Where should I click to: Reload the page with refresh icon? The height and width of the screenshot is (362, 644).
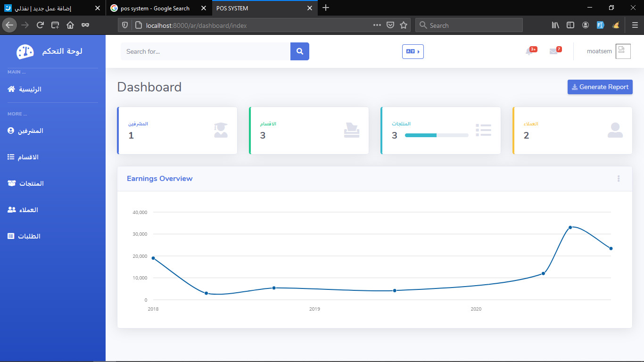click(40, 25)
